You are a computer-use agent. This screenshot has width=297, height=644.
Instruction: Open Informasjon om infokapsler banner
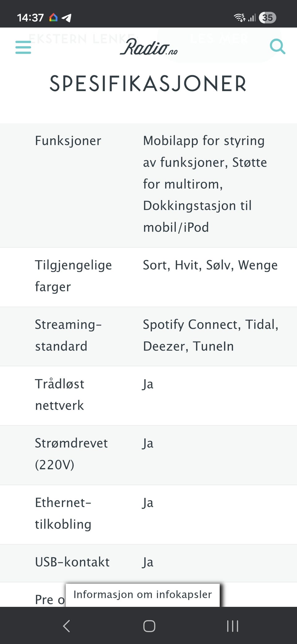tap(143, 594)
